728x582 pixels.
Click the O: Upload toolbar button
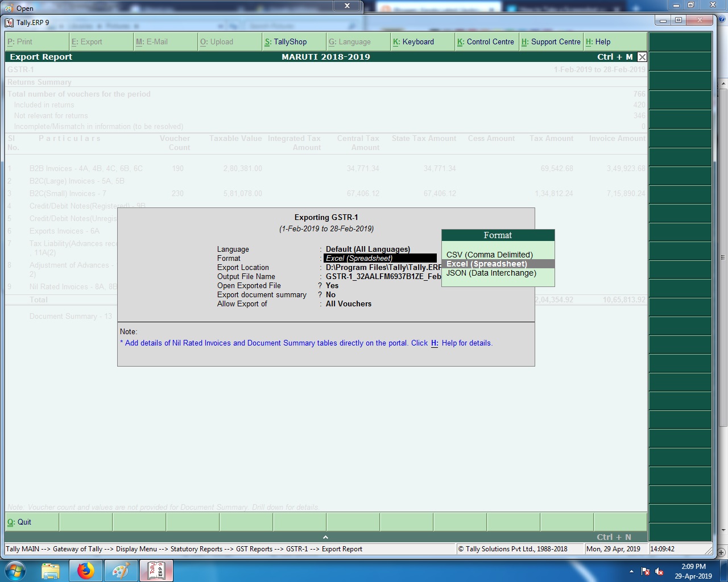point(230,42)
